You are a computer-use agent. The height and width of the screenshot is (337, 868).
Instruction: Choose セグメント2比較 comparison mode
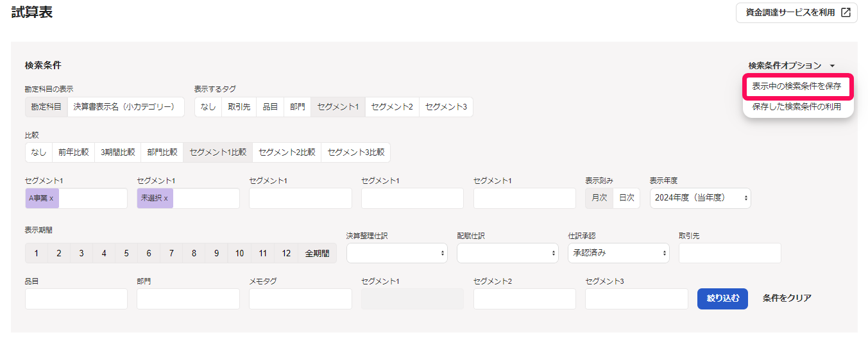[x=287, y=152]
